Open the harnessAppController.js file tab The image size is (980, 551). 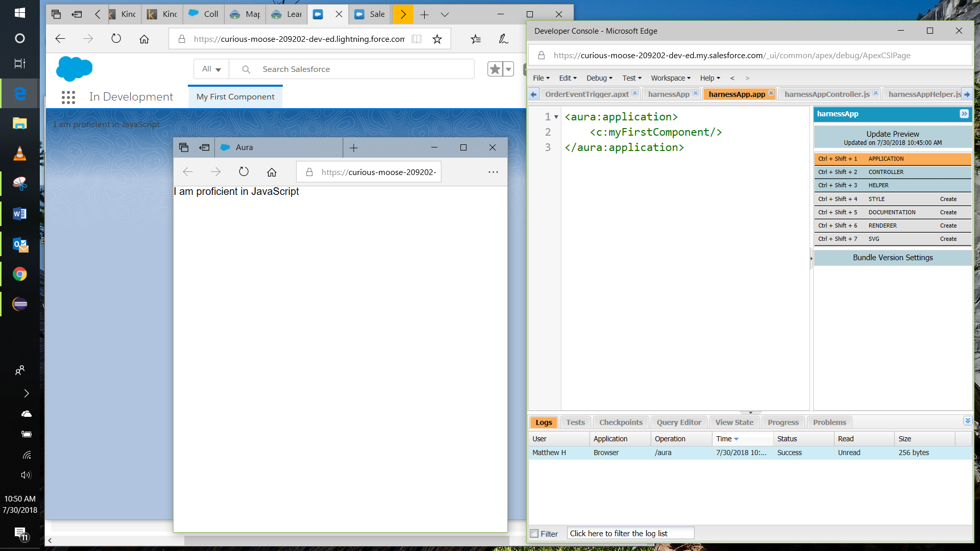pyautogui.click(x=826, y=94)
